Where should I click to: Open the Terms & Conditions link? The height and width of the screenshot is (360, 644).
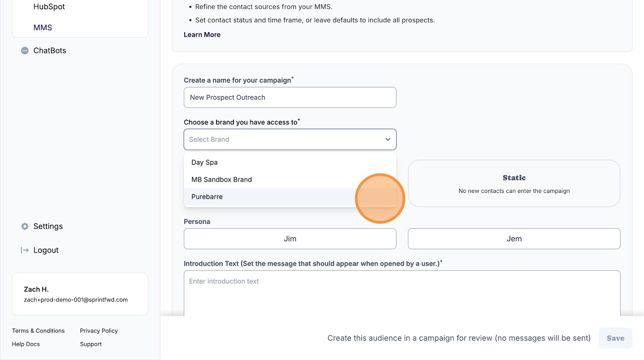click(x=38, y=331)
